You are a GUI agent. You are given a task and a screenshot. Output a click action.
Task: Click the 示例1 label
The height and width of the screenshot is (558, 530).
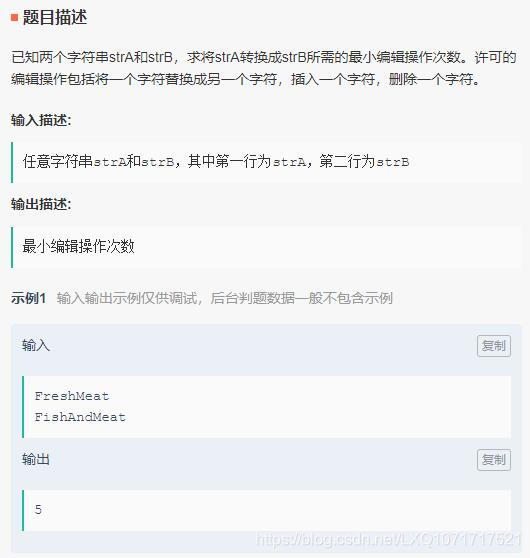pyautogui.click(x=28, y=298)
